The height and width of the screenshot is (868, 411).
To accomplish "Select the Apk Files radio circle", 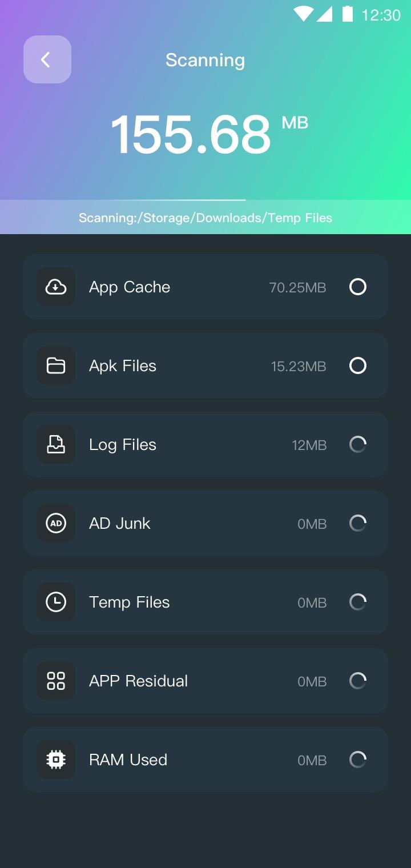I will 358,365.
